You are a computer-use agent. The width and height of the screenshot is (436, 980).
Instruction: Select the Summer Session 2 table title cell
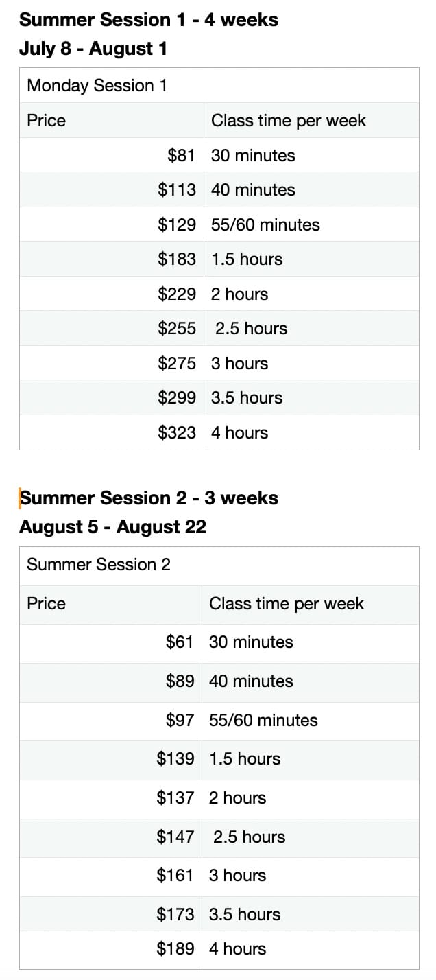(219, 565)
